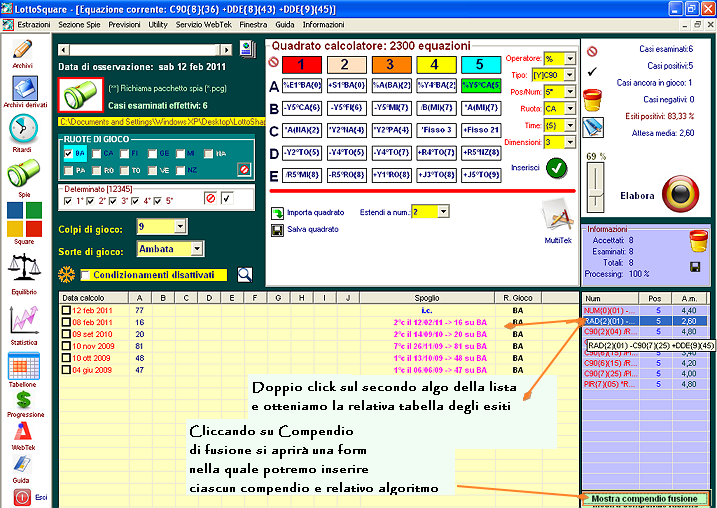Click the magnifier icon next to Condizionamenti

tap(245, 274)
